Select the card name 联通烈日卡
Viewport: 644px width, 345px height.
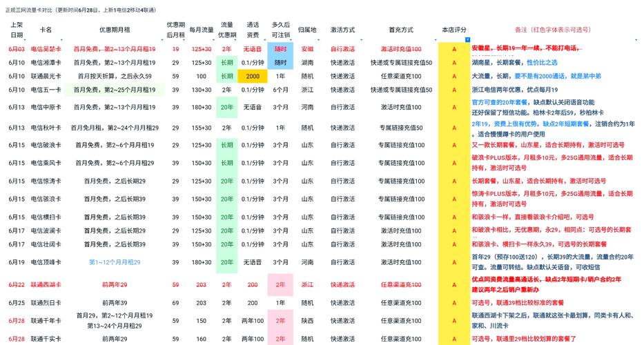pos(46,303)
